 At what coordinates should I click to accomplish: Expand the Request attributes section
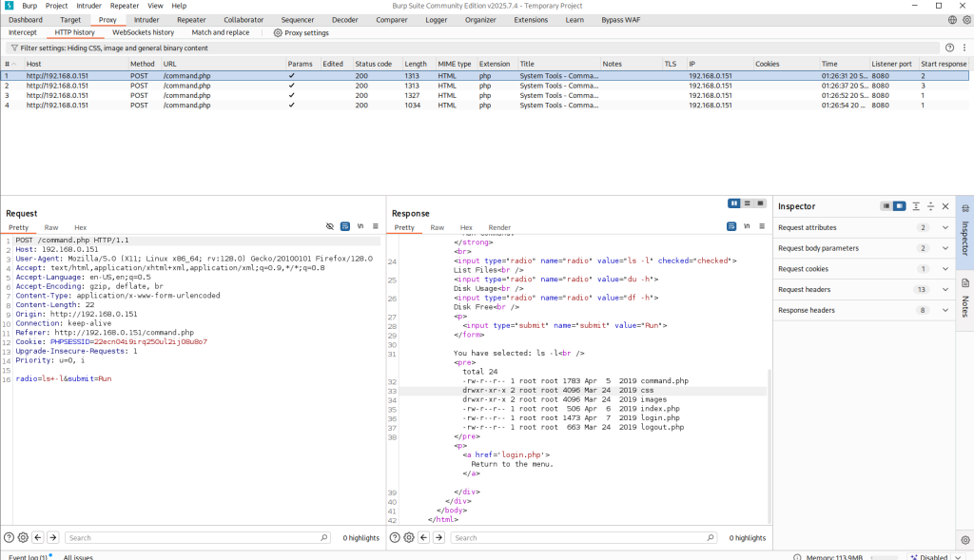[945, 228]
